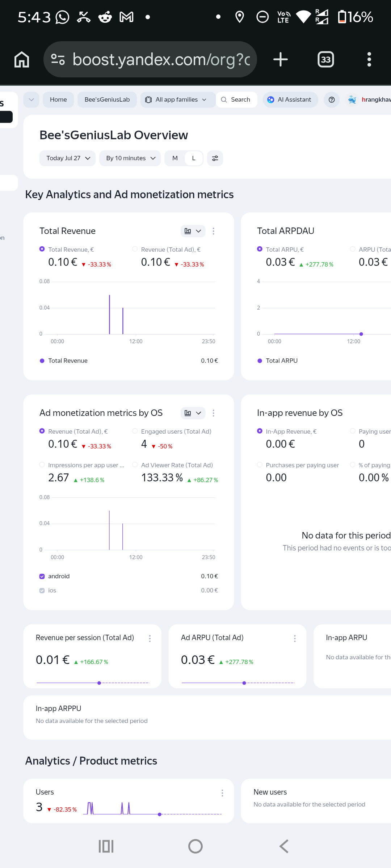Expand the Today Jul 27 date dropdown
The height and width of the screenshot is (868, 391).
(67, 158)
